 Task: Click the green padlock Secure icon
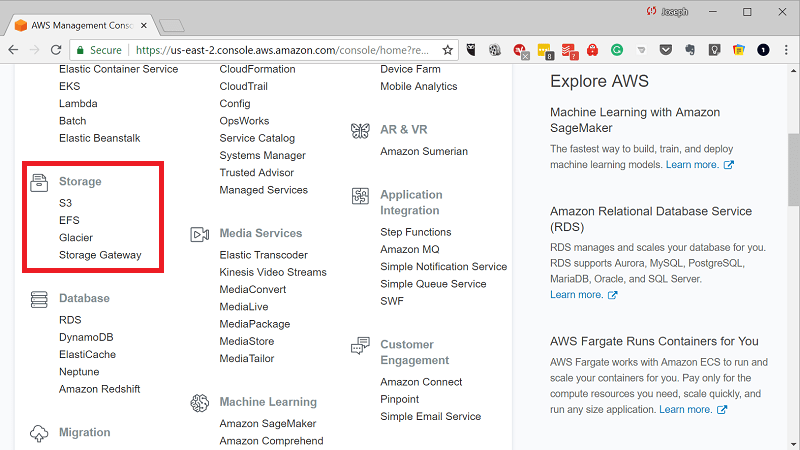click(x=80, y=50)
